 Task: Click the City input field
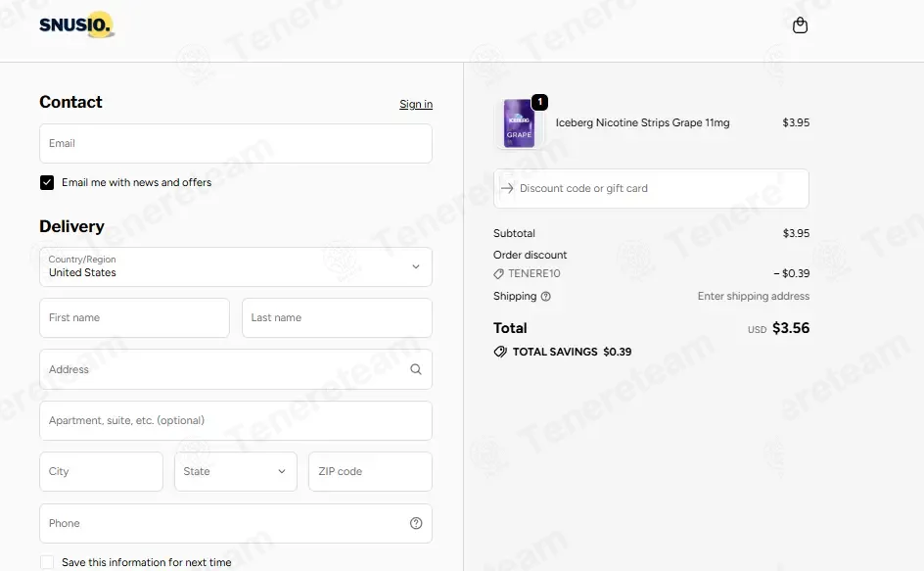click(x=102, y=471)
